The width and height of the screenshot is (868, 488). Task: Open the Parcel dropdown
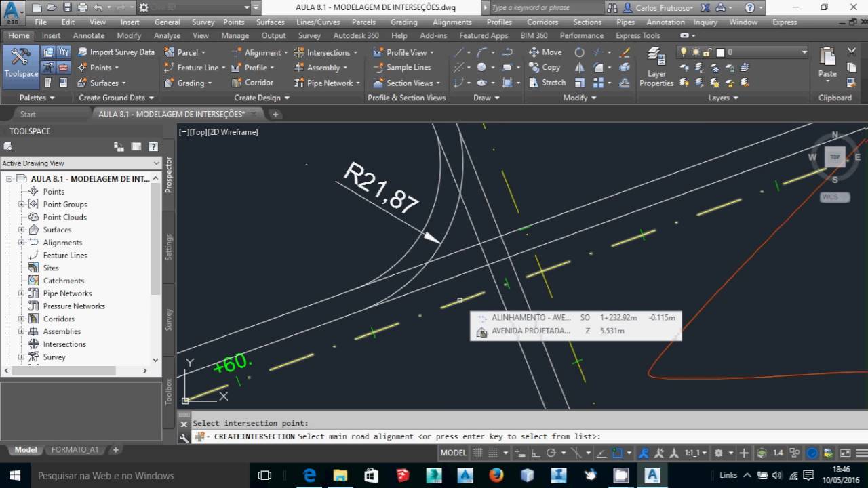[x=185, y=52]
